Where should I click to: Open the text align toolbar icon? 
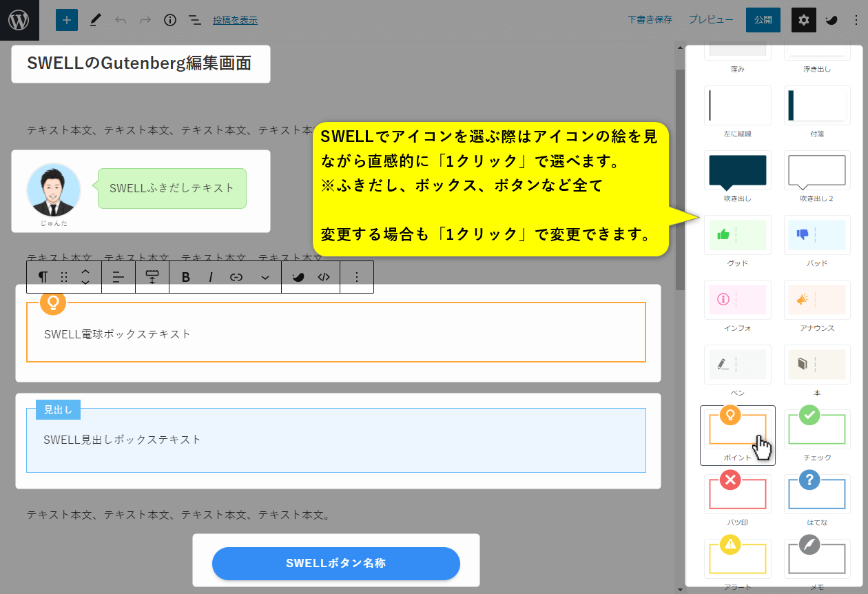click(118, 277)
